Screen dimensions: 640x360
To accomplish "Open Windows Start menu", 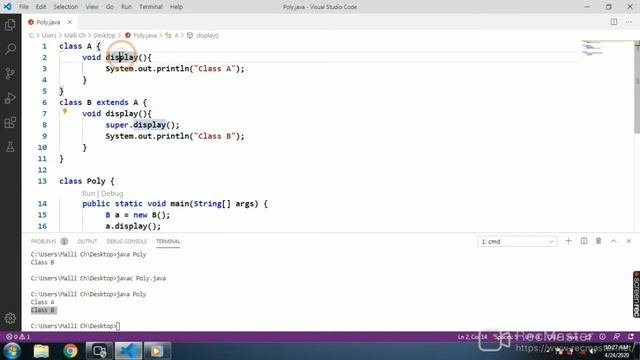I will (x=12, y=351).
